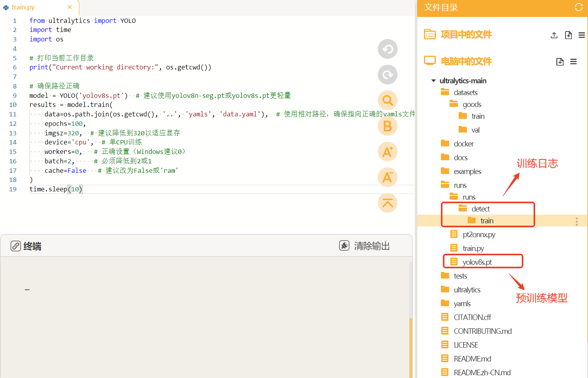
Task: Refresh the file directory panel
Action: (579, 7)
